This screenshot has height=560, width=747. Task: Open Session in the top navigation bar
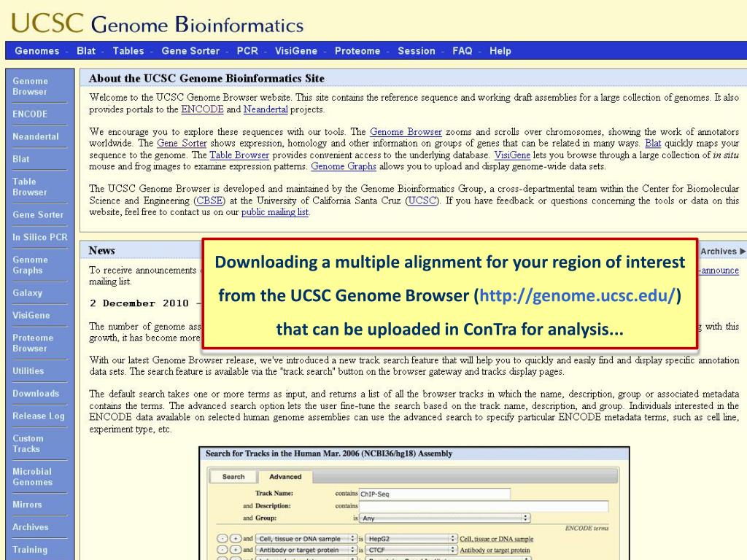[417, 51]
